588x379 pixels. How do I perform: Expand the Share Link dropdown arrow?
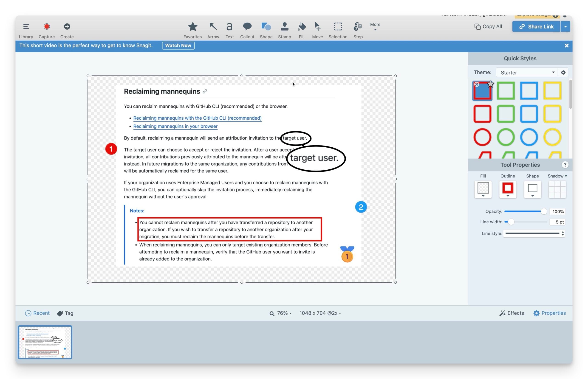pyautogui.click(x=565, y=26)
